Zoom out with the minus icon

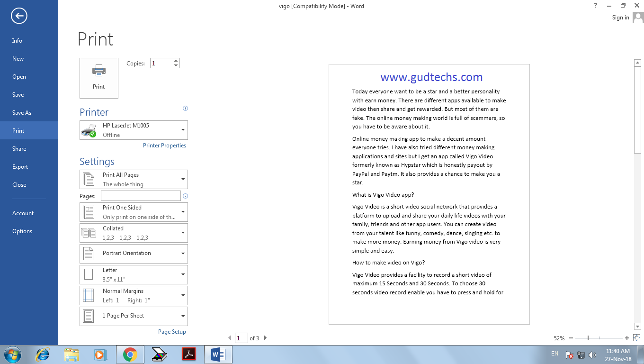pos(571,338)
